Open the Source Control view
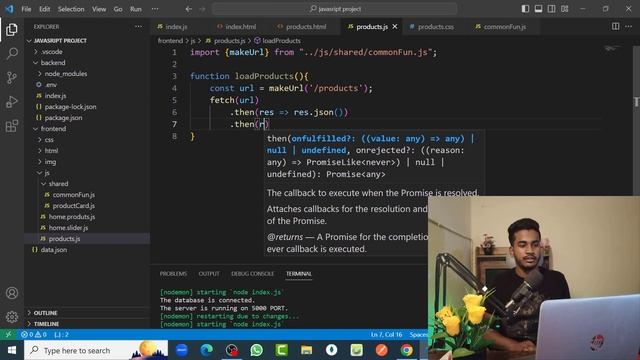 point(12,78)
